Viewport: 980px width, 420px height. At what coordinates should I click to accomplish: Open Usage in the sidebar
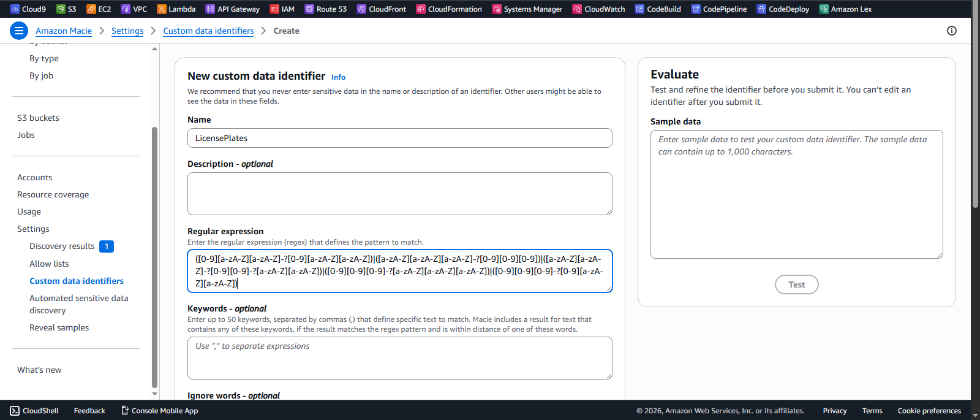click(29, 212)
